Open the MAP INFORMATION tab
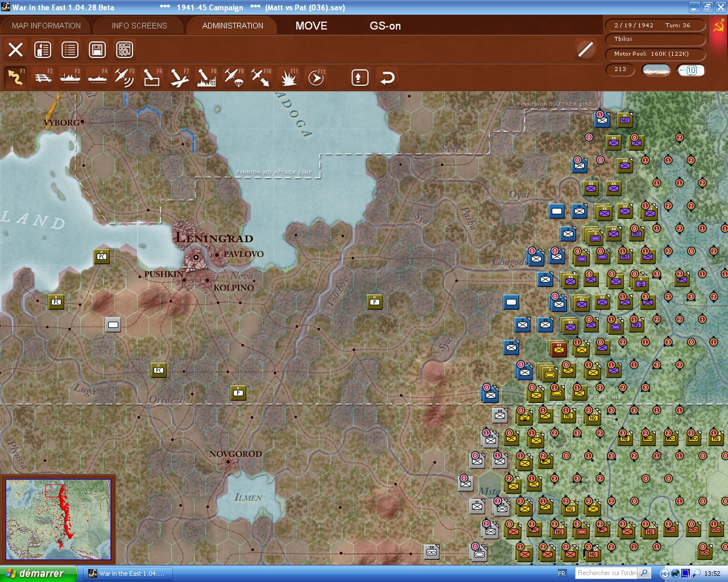 click(46, 26)
